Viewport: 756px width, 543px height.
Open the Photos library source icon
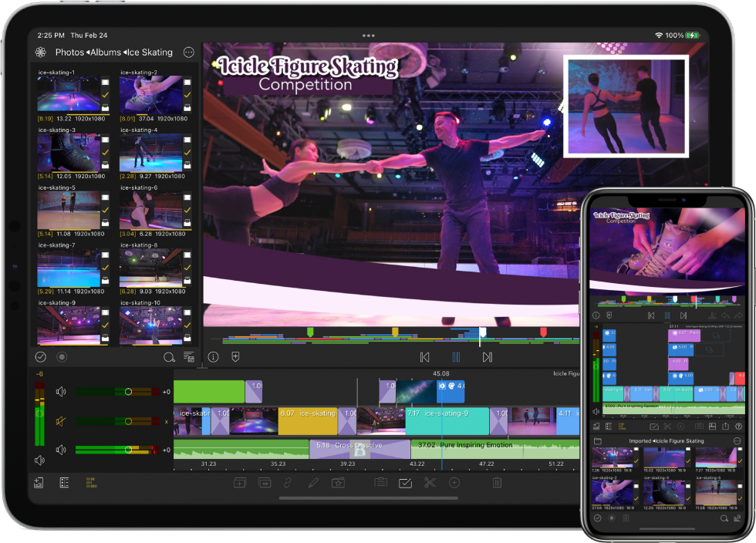coord(41,52)
